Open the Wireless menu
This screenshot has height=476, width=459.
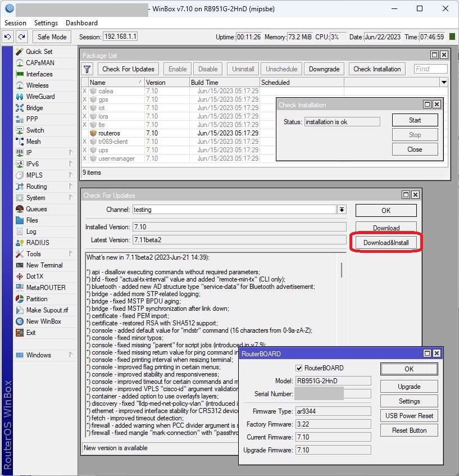point(37,85)
